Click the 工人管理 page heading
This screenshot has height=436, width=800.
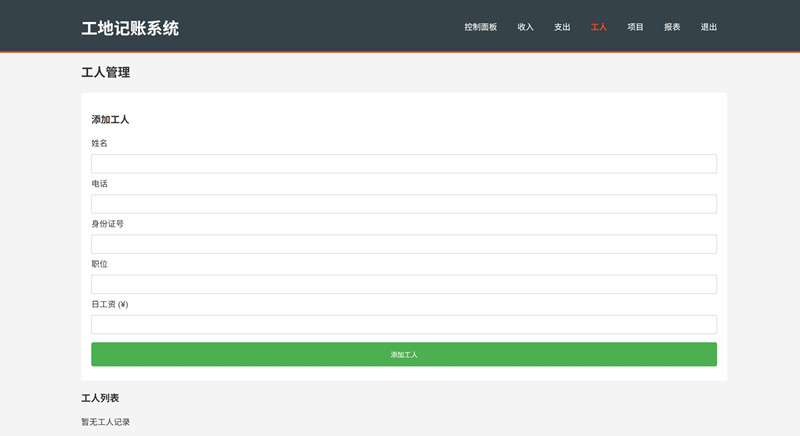point(106,72)
